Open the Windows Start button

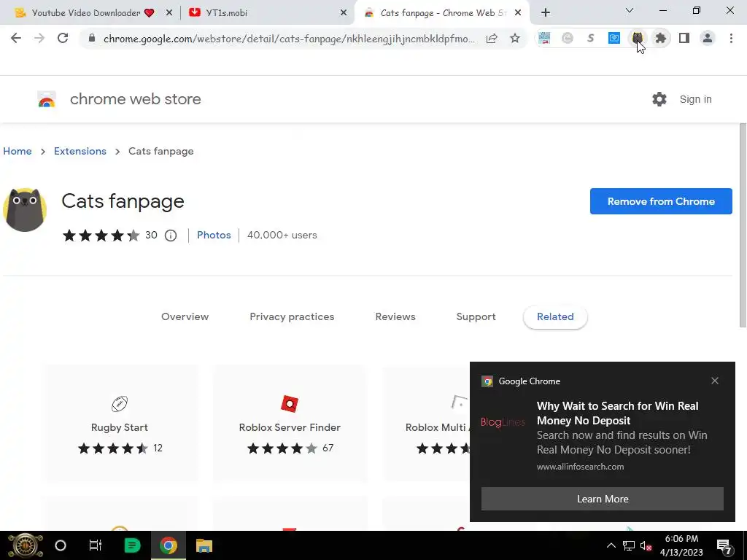[x=25, y=545]
